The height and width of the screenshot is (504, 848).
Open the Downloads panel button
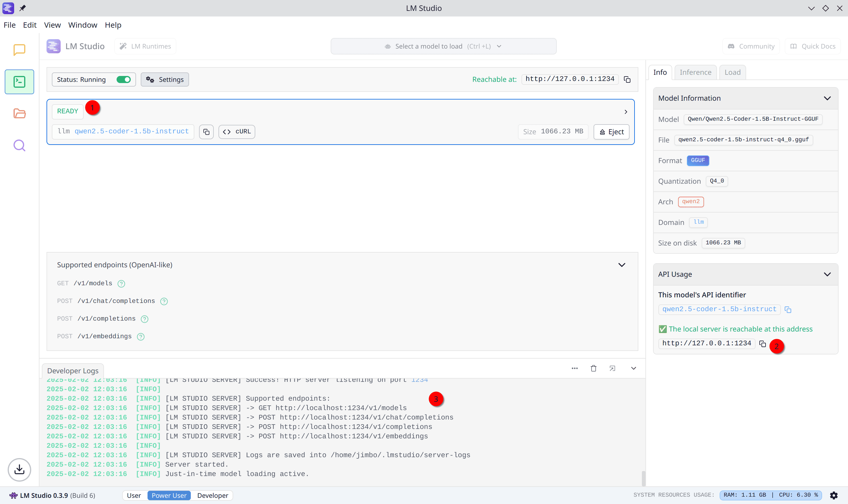pyautogui.click(x=19, y=470)
